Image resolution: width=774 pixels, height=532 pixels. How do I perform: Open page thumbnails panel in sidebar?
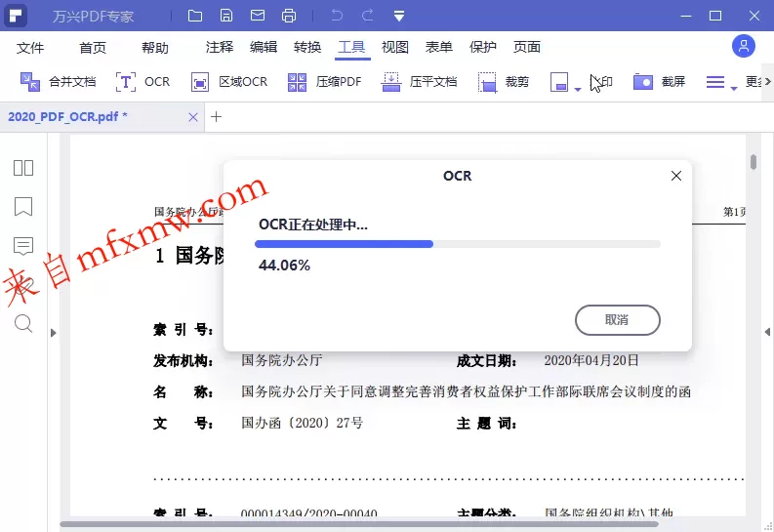pyautogui.click(x=23, y=168)
